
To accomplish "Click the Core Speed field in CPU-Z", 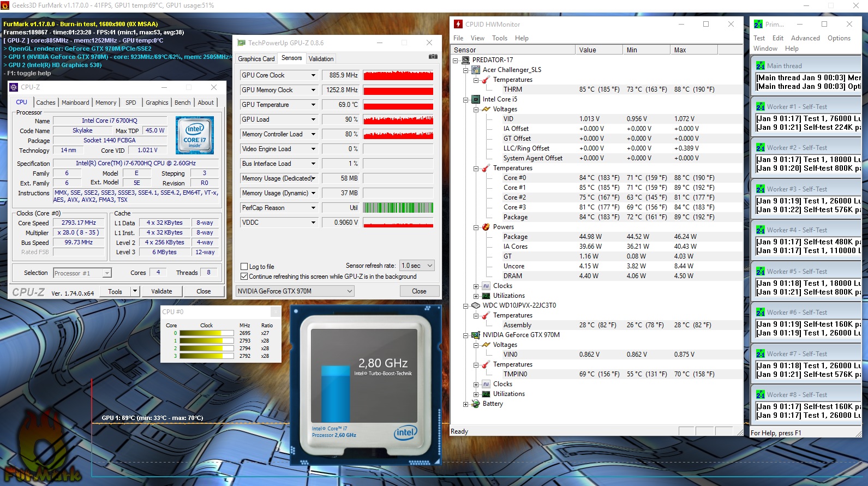I will coord(79,223).
